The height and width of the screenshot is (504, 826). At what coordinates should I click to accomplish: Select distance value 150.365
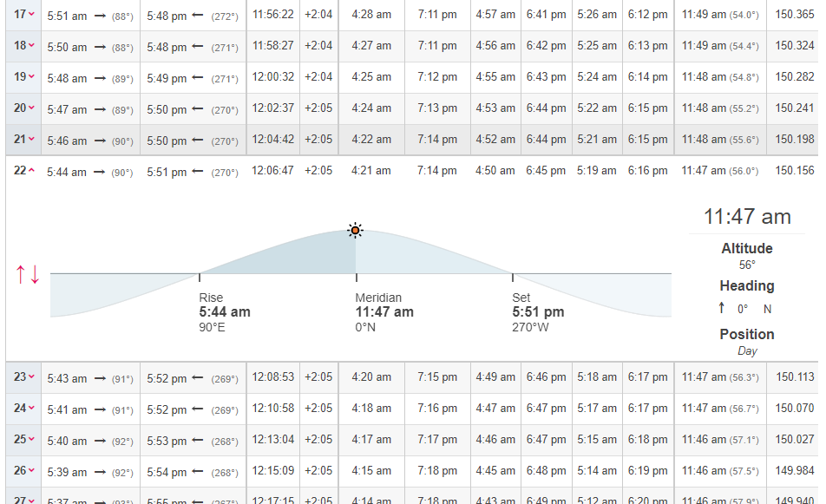(x=795, y=14)
